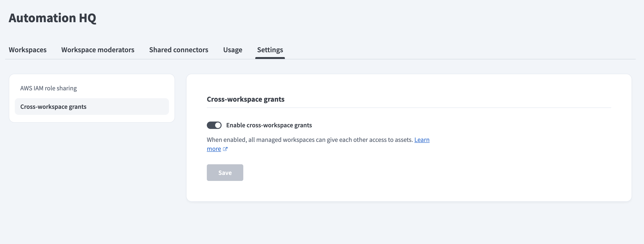Screen dimensions: 644x244
Task: Open the Shared connectors tab
Action: (178, 50)
